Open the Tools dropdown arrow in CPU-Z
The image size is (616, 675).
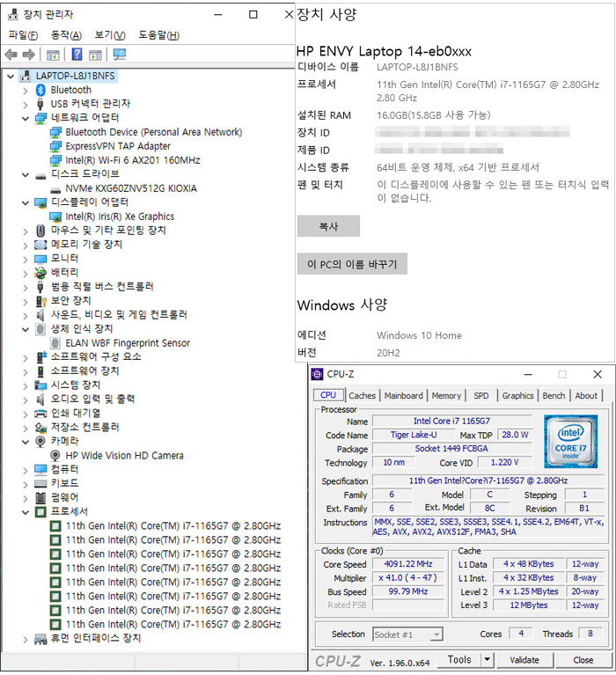[x=487, y=659]
